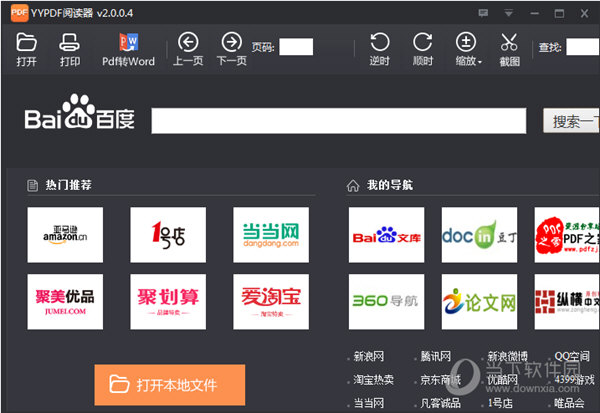The image size is (600, 413).
Task: Click the Open file toolbar icon
Action: 26,50
